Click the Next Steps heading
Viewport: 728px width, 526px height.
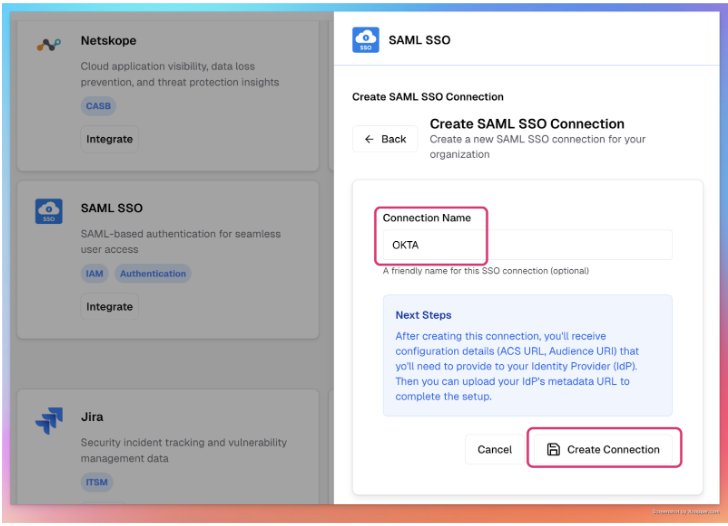click(x=423, y=315)
